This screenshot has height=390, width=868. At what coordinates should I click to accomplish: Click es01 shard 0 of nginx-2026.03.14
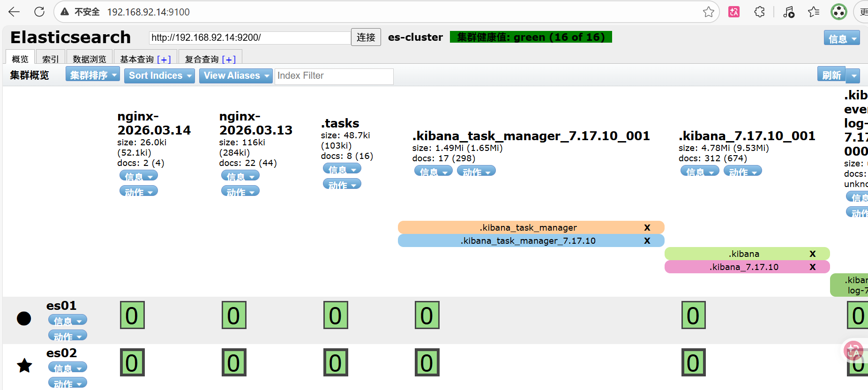[132, 315]
